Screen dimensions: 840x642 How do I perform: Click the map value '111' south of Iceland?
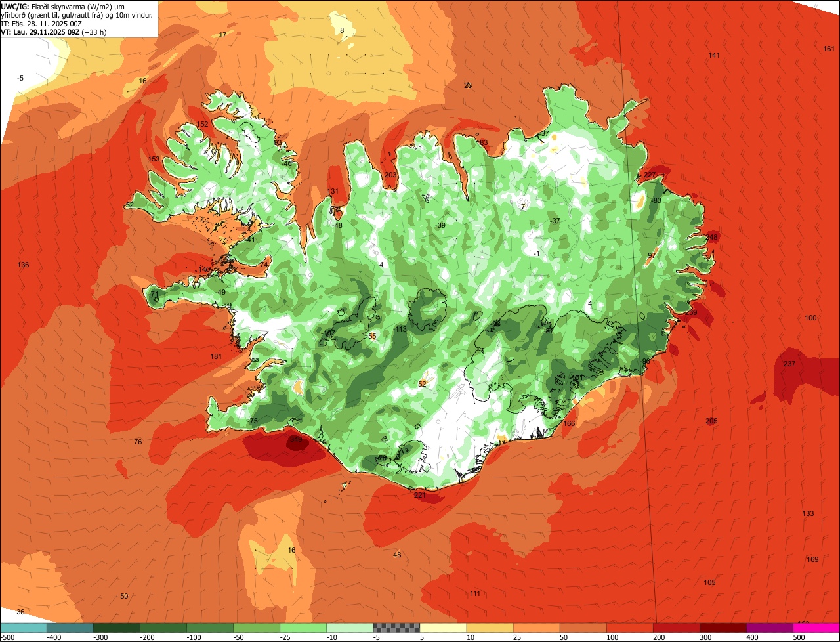475,594
